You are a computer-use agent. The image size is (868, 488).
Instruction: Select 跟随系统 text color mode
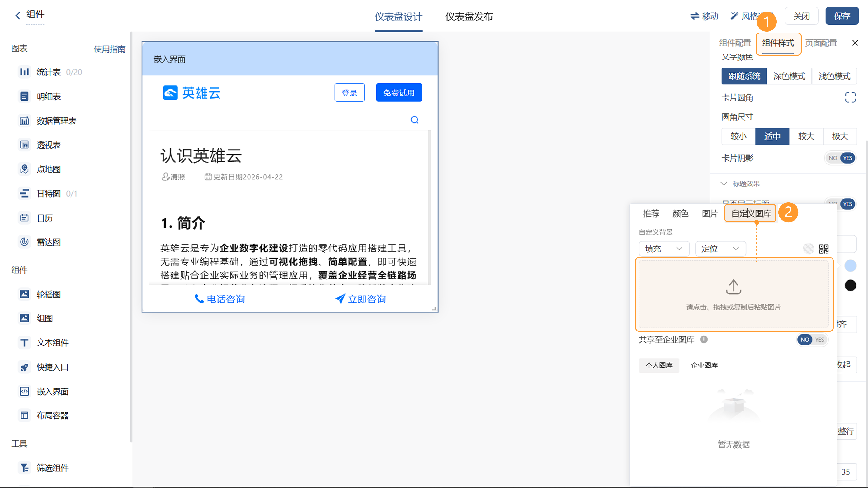(x=744, y=76)
